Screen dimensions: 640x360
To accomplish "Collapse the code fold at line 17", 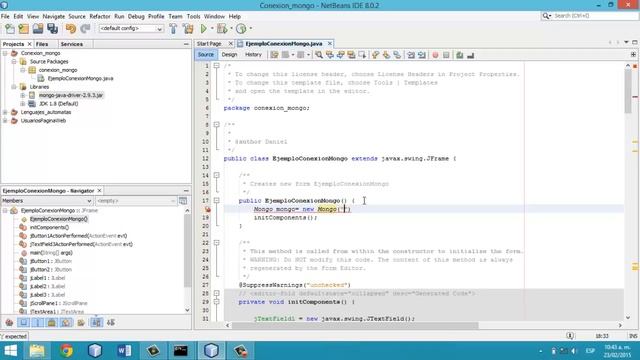I will pos(216,201).
